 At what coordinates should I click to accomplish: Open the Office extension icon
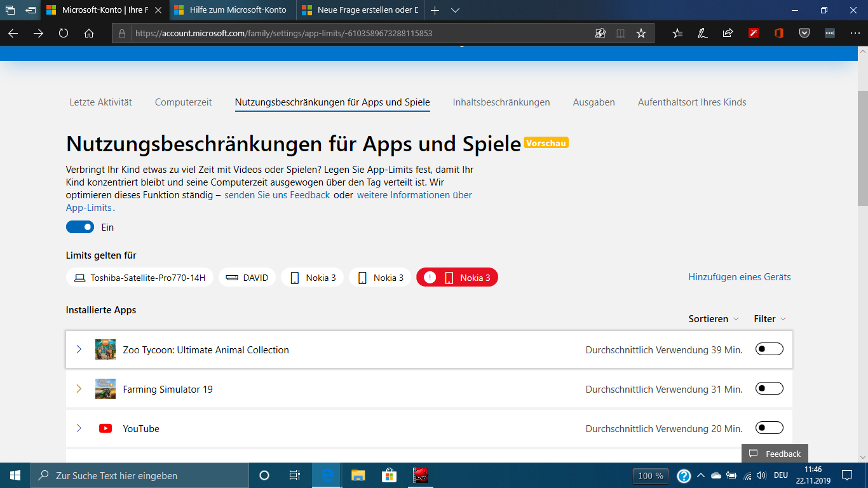coord(779,33)
